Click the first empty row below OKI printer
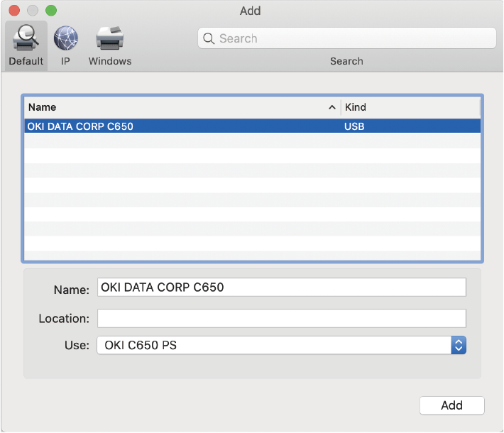The height and width of the screenshot is (433, 504). [x=252, y=141]
